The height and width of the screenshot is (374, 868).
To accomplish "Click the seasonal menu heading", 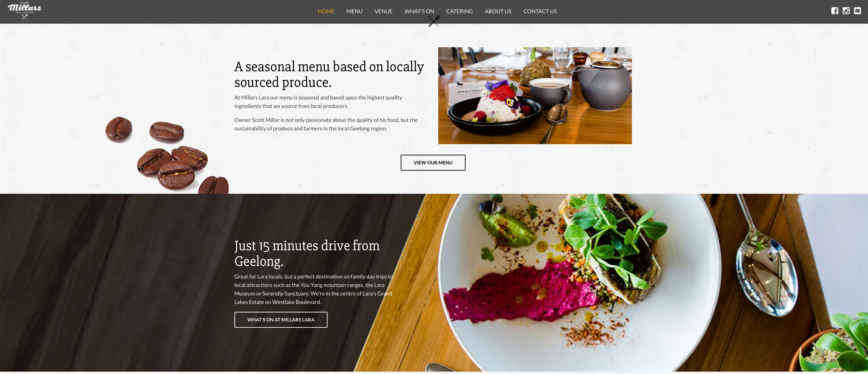I will pyautogui.click(x=329, y=74).
